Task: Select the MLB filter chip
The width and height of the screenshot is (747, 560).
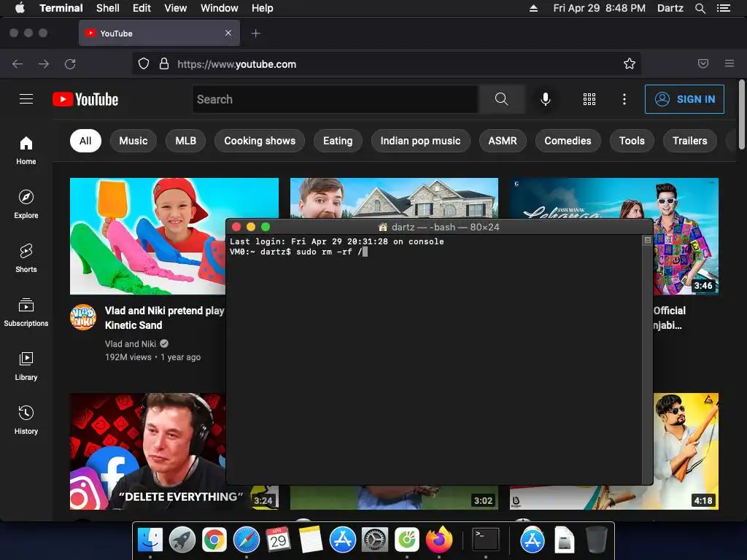Action: [186, 141]
